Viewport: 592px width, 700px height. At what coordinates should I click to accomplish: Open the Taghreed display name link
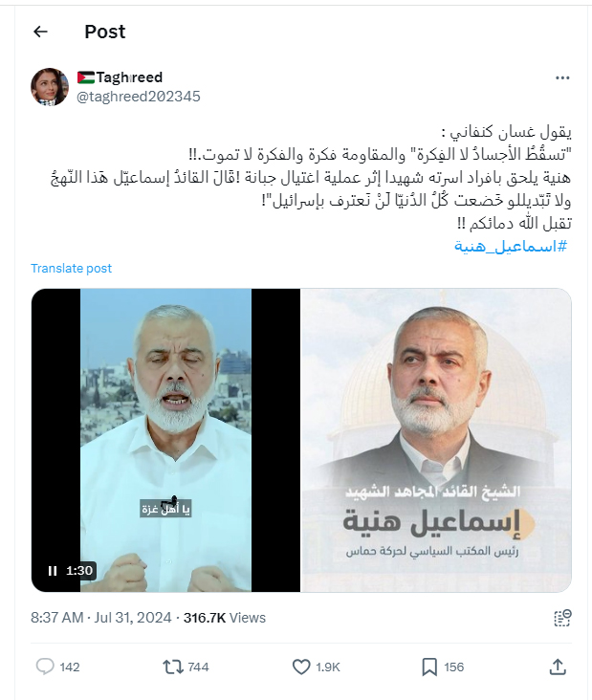[120, 77]
